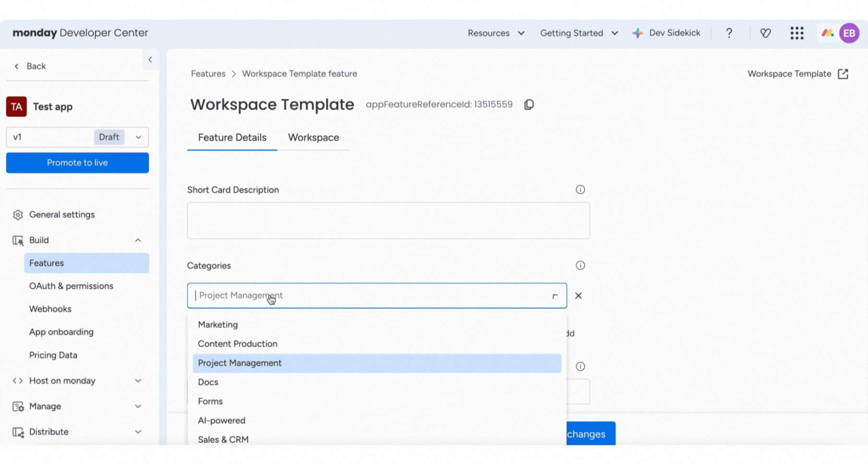Click the Workspace Template feature breadcrumb text

[299, 74]
